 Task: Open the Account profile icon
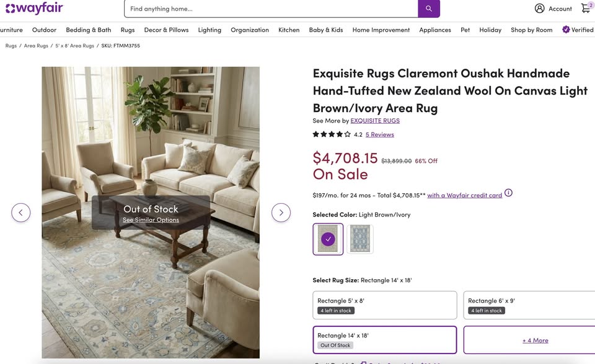pos(540,9)
